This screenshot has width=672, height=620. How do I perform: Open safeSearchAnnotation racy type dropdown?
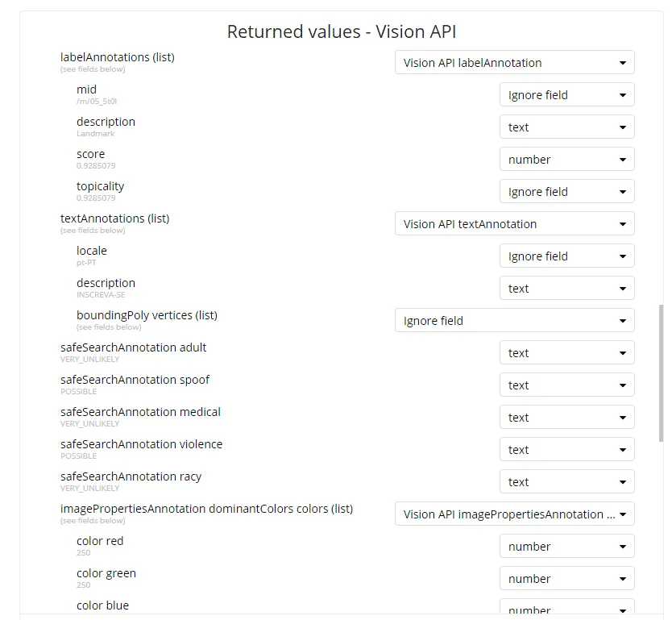coord(566,482)
